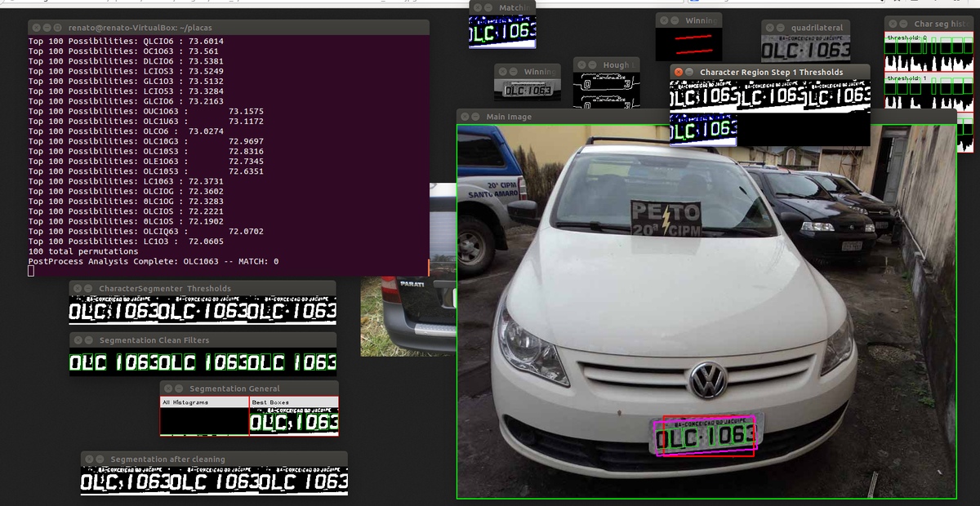980x506 pixels.
Task: Close the Segmentation General window
Action: 167,388
